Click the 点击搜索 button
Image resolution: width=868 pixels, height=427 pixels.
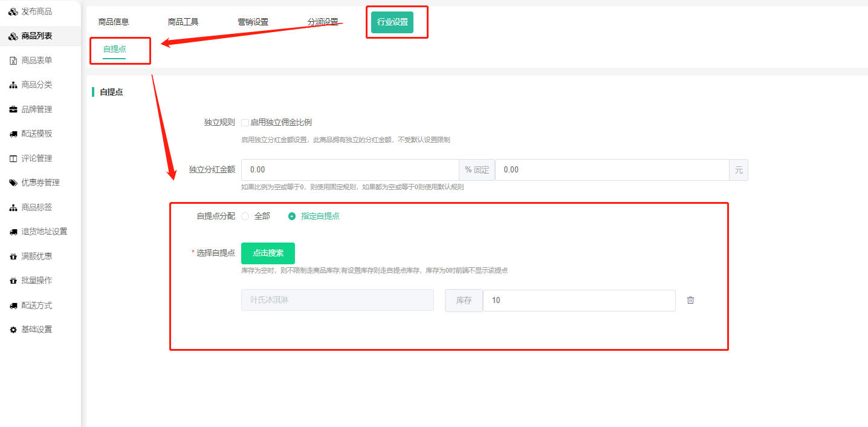[268, 253]
